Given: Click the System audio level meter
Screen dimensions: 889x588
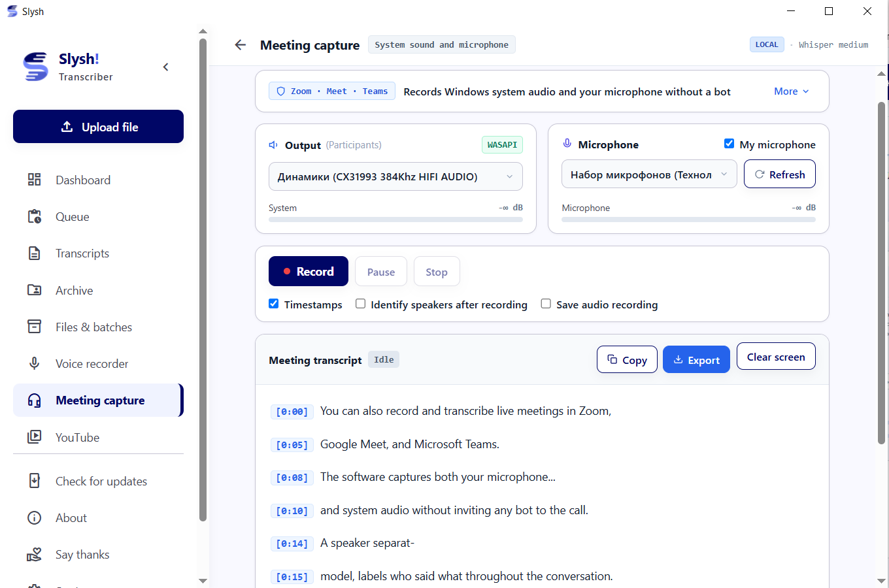Looking at the screenshot, I should tap(395, 220).
